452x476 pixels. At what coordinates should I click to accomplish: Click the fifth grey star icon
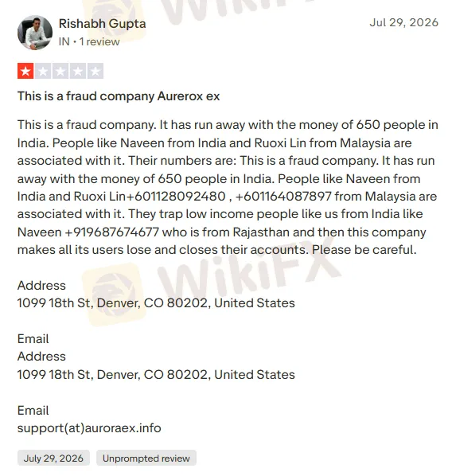pyautogui.click(x=95, y=71)
